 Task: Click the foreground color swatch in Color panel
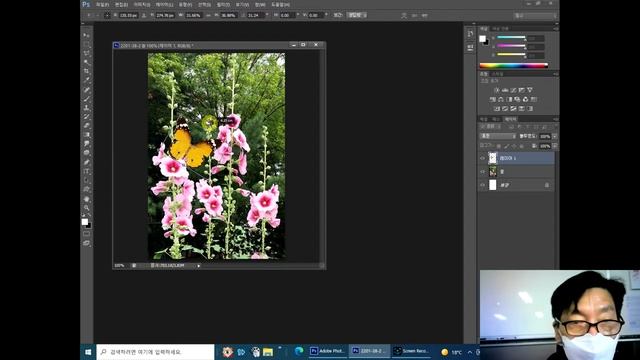click(x=482, y=38)
